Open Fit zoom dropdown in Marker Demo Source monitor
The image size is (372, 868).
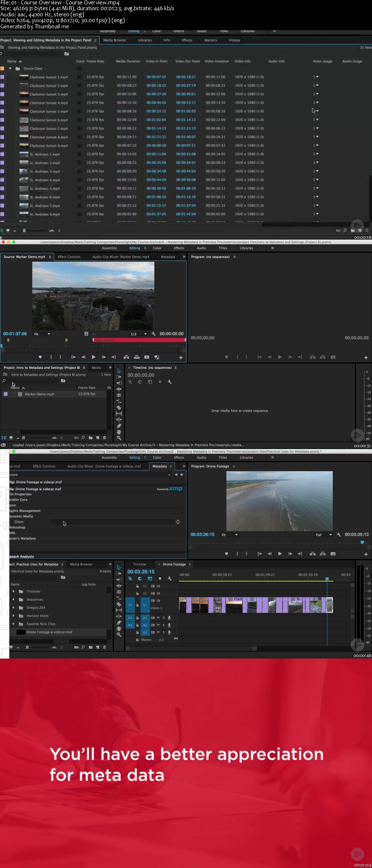point(42,334)
